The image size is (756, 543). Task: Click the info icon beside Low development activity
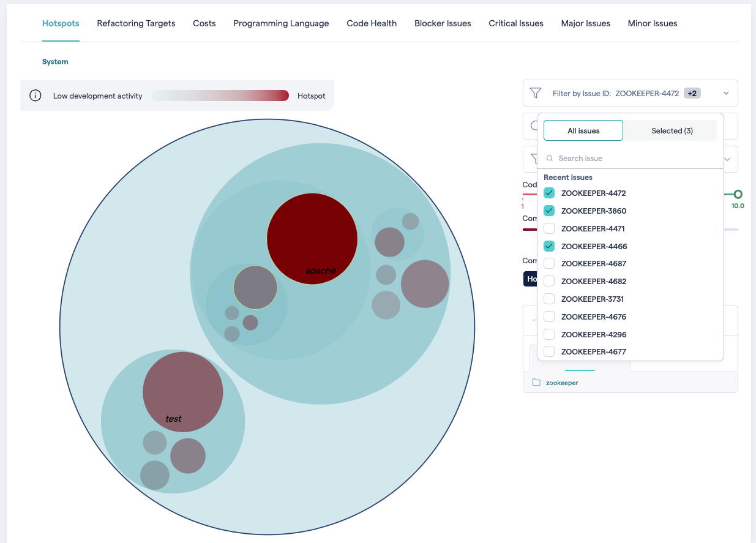point(36,95)
